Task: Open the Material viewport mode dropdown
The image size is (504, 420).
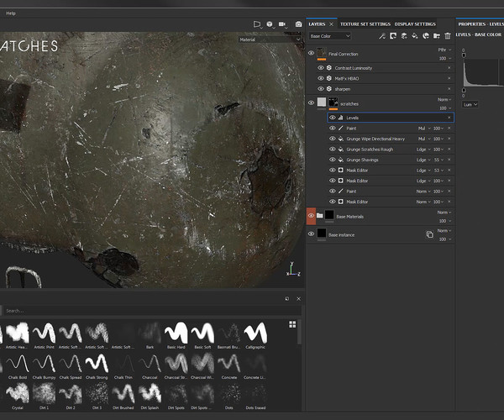Action: 270,39
